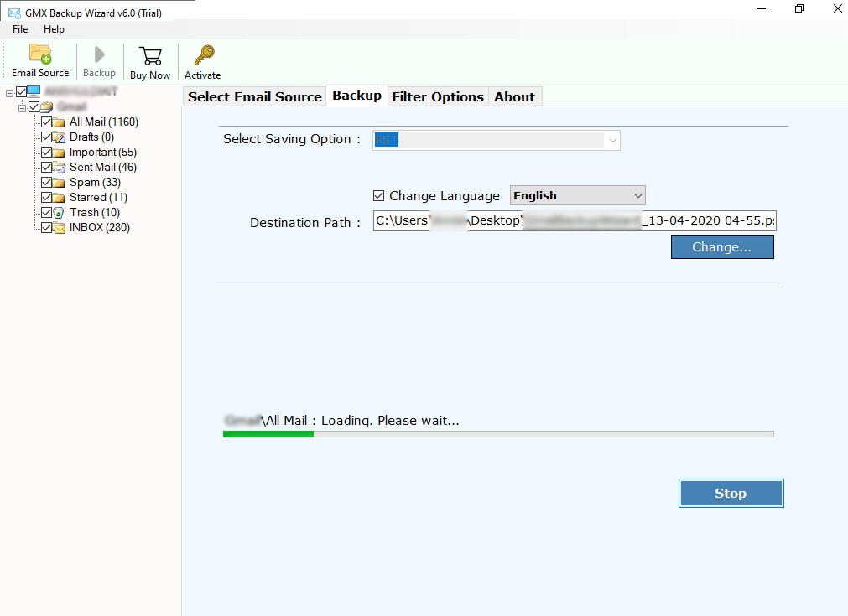Viewport: 848px width, 616px height.
Task: Switch to the Filter Options tab
Action: (x=438, y=96)
